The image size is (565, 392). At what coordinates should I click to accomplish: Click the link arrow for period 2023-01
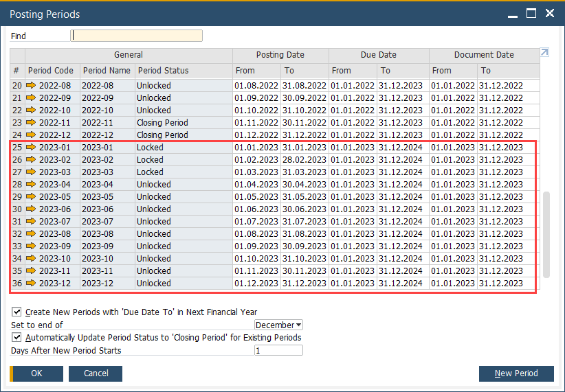coord(32,148)
